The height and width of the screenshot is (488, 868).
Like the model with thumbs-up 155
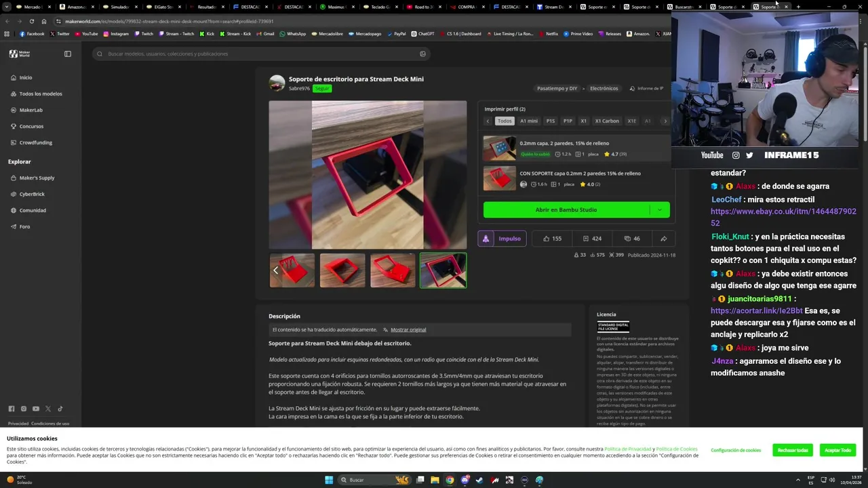(552, 239)
